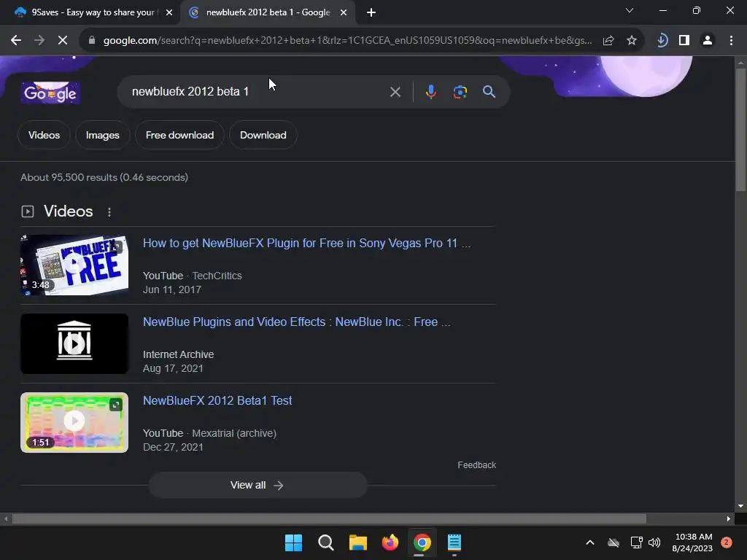Viewport: 747px width, 560px height.
Task: Open the Windows Start menu
Action: click(293, 542)
